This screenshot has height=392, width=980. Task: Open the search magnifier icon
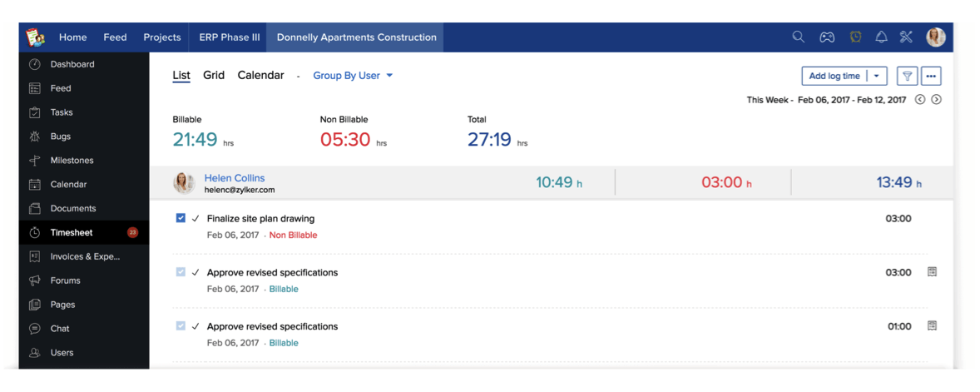[x=798, y=37]
